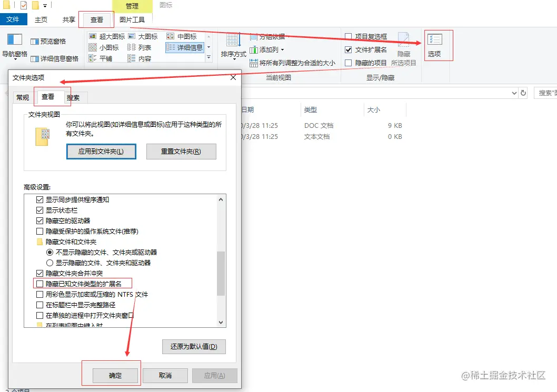The height and width of the screenshot is (392, 557).
Task: Toggle the 预览窗格 preview pane
Action: coord(48,42)
